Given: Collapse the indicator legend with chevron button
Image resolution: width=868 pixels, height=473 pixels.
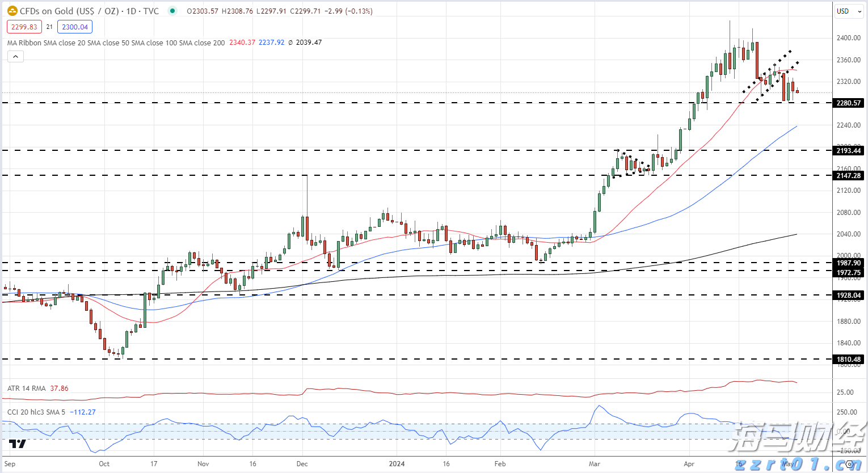Looking at the screenshot, I should (15, 56).
